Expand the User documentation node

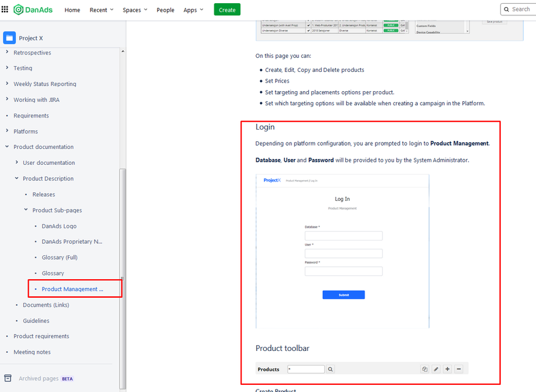pos(17,162)
